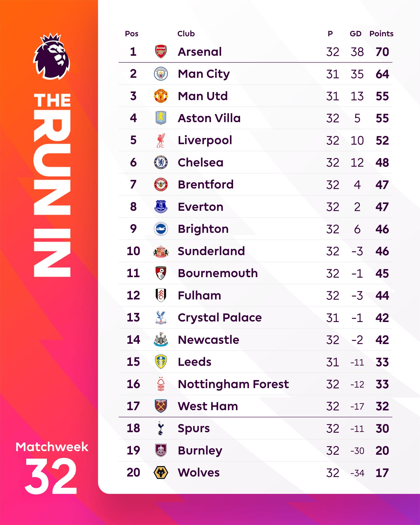Click the Premier League lion logo

coord(52,56)
